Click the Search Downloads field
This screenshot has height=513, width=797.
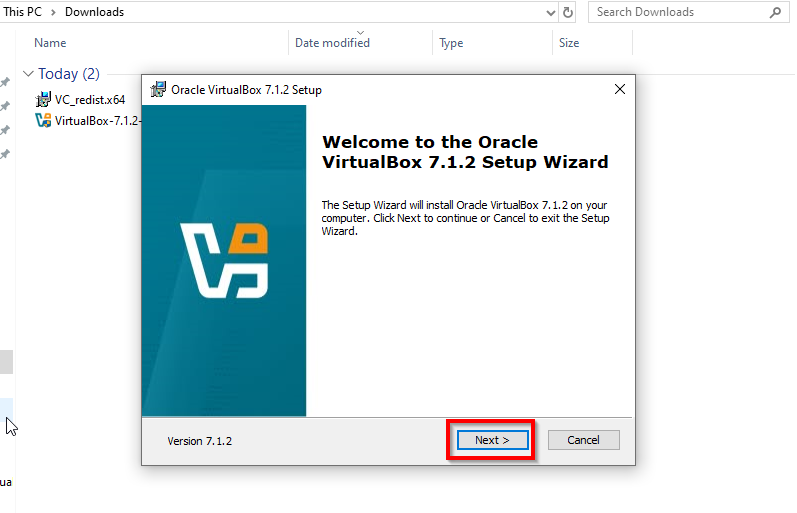(x=688, y=12)
